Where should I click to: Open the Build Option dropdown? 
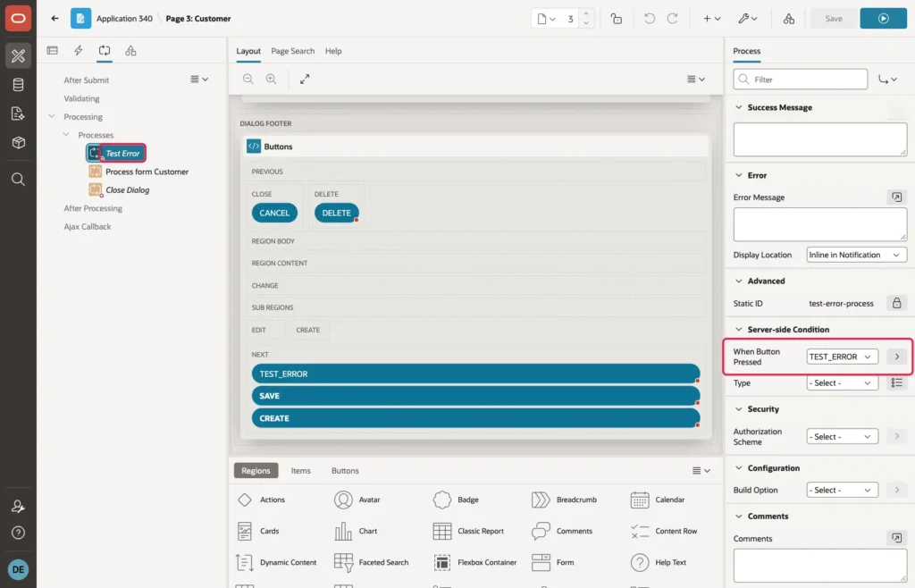[842, 491]
